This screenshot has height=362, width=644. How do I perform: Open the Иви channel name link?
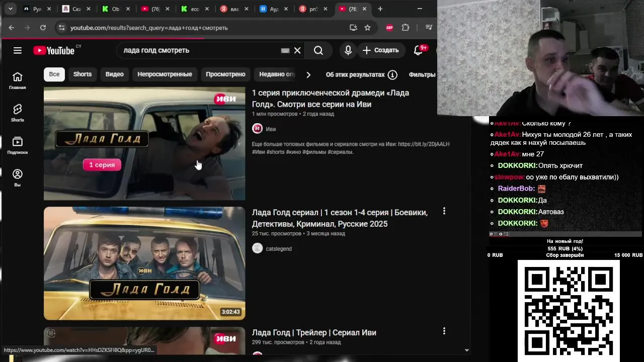tap(271, 129)
